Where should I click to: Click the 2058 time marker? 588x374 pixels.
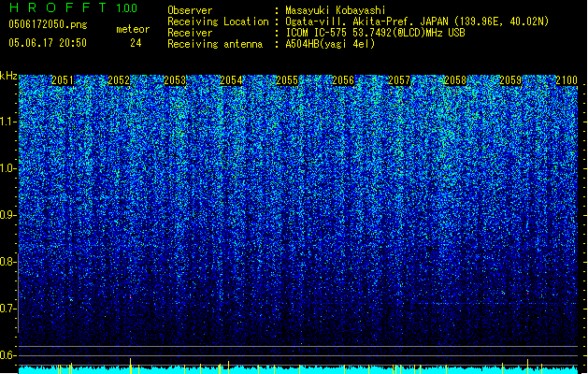coord(455,80)
